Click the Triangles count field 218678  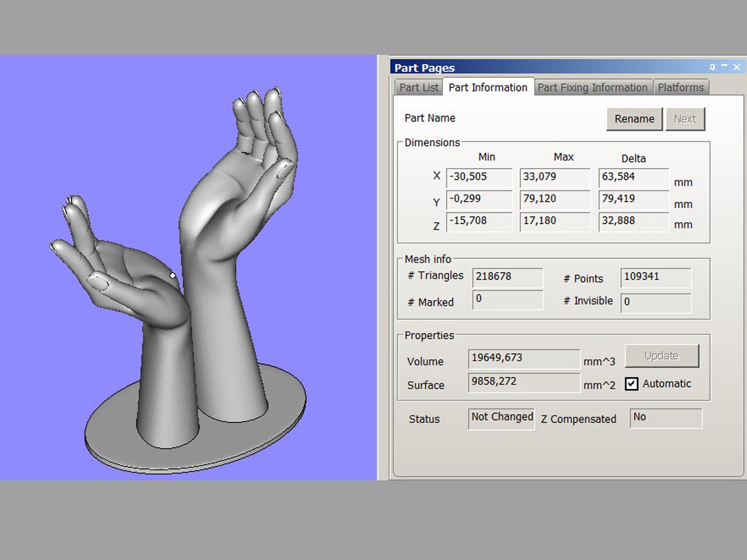507,277
